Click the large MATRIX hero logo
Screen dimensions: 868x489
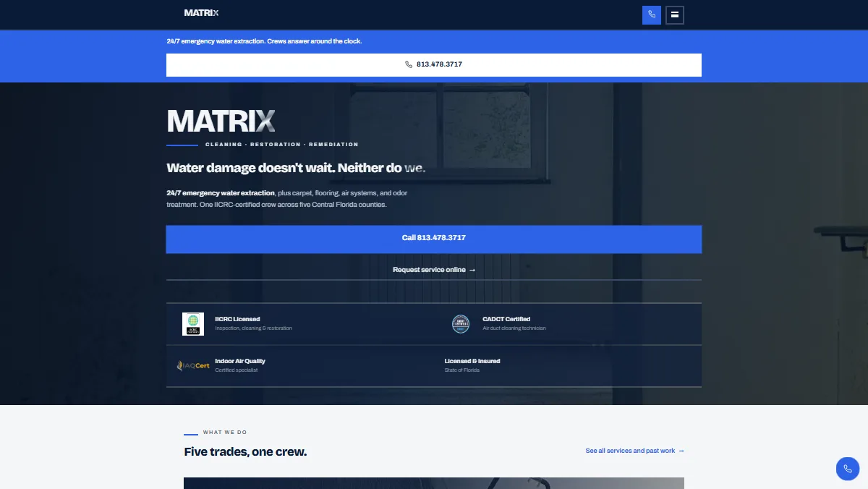tap(221, 121)
